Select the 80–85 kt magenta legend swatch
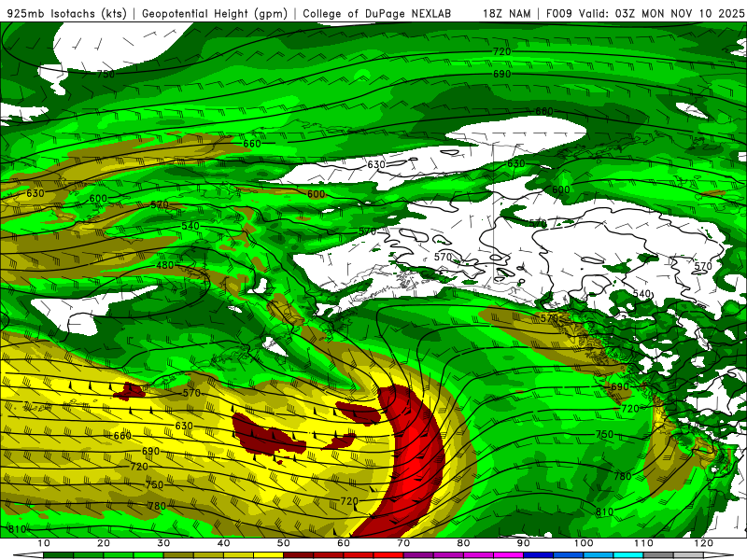This screenshot has width=747, height=560. click(x=478, y=555)
